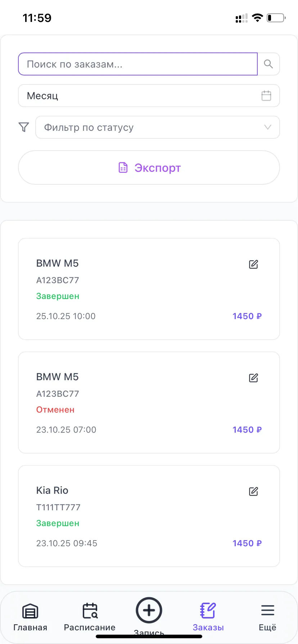Image resolution: width=298 pixels, height=644 pixels.
Task: Switch to the Расписание tab
Action: tap(90, 617)
